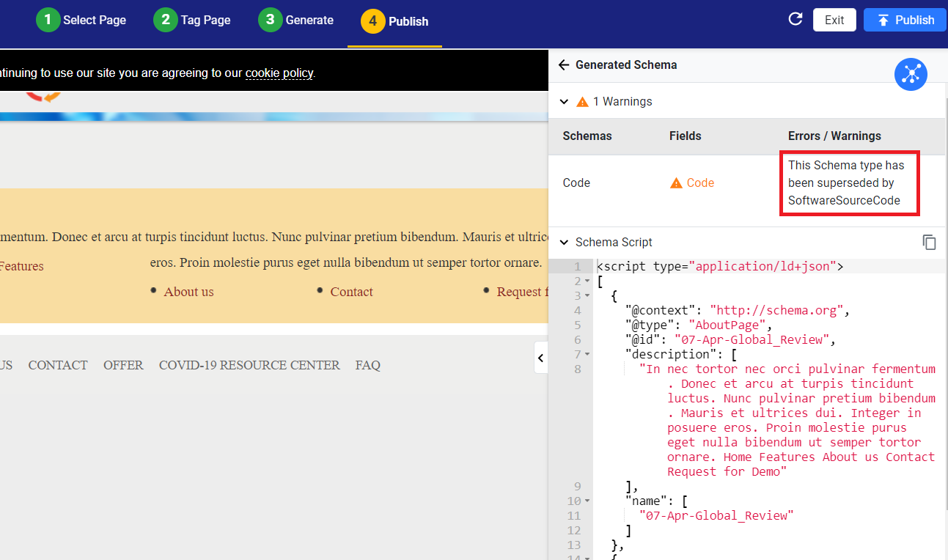The image size is (948, 560).
Task: Collapse the side panel with the arrow handle
Action: click(541, 358)
